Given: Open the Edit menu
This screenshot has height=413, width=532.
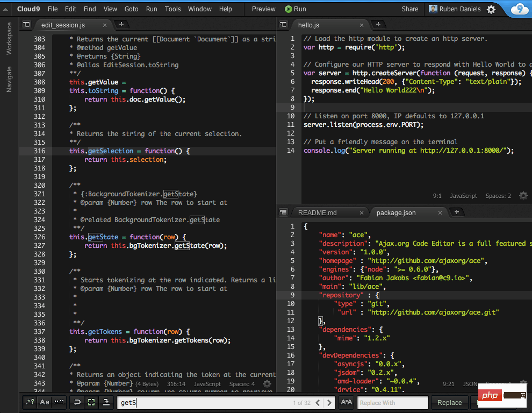Looking at the screenshot, I should pyautogui.click(x=70, y=9).
